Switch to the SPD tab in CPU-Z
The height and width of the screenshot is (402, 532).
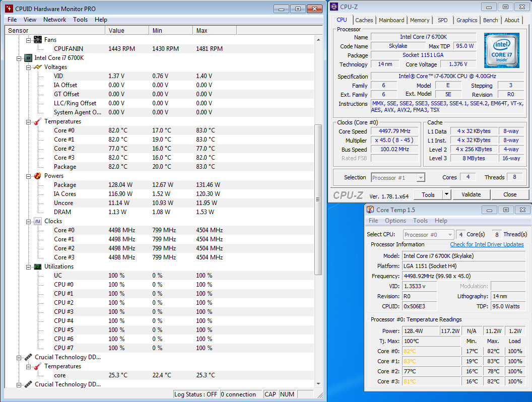point(442,20)
